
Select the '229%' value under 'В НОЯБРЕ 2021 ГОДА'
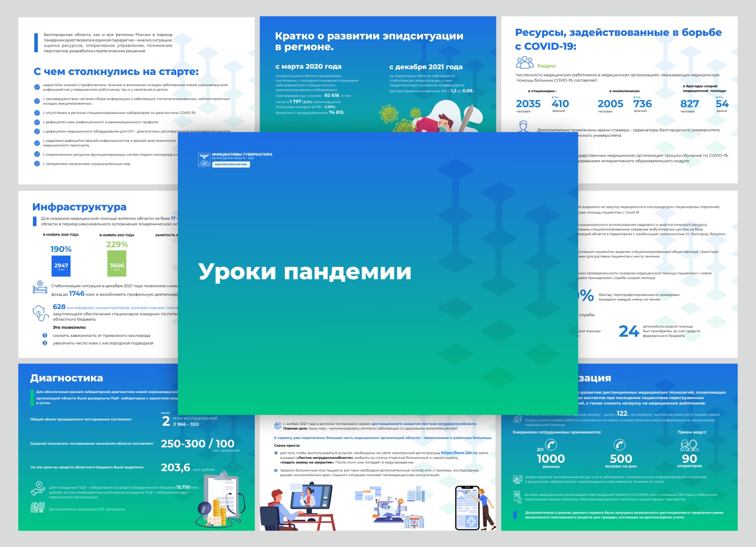tap(117, 245)
